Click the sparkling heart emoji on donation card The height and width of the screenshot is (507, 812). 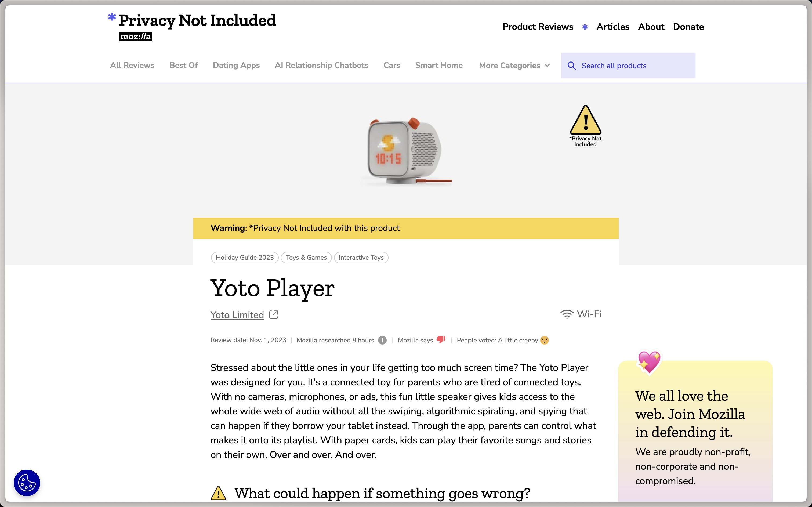649,362
